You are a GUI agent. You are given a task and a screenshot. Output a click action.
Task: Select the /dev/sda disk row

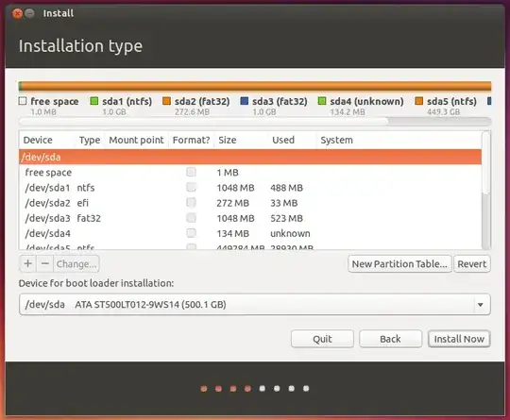pyautogui.click(x=250, y=157)
